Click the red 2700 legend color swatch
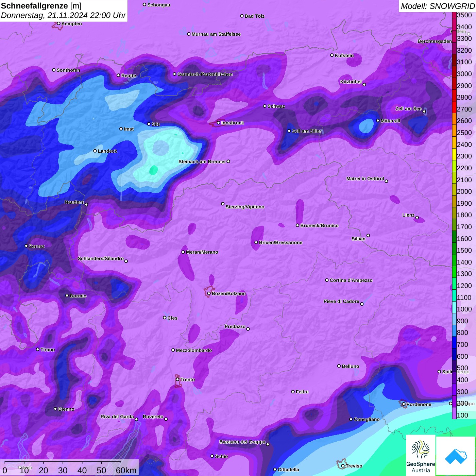The width and height of the screenshot is (476, 476). coord(454,107)
